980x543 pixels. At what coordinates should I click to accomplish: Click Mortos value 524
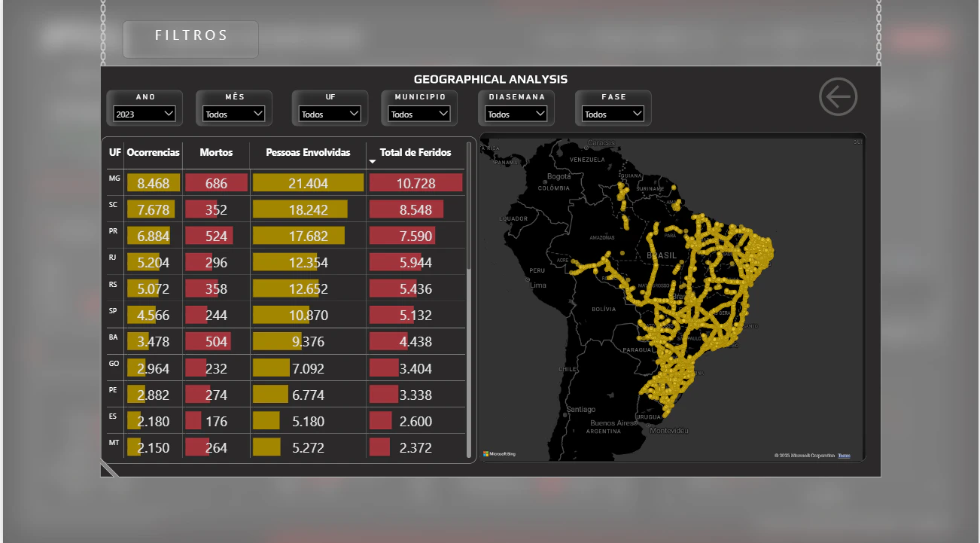(x=216, y=236)
